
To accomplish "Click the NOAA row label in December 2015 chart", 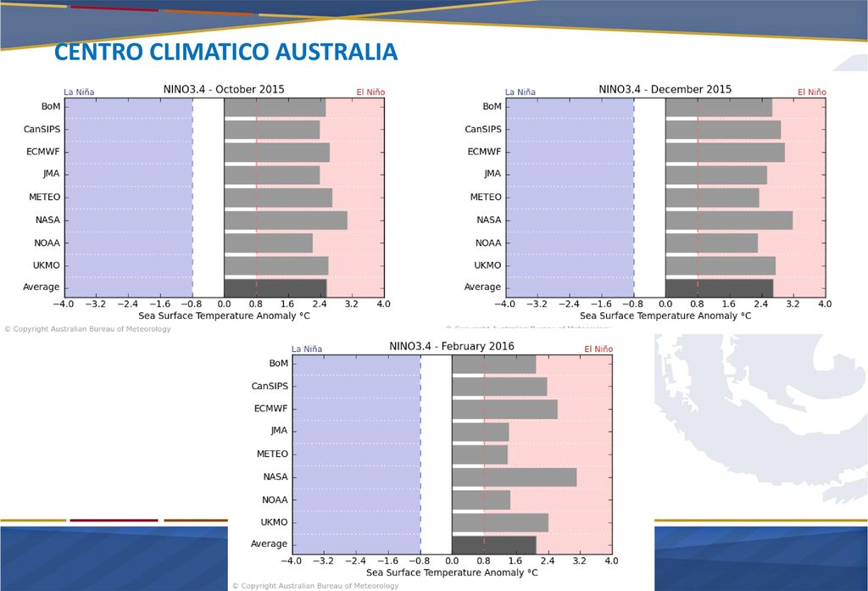I will (x=487, y=243).
